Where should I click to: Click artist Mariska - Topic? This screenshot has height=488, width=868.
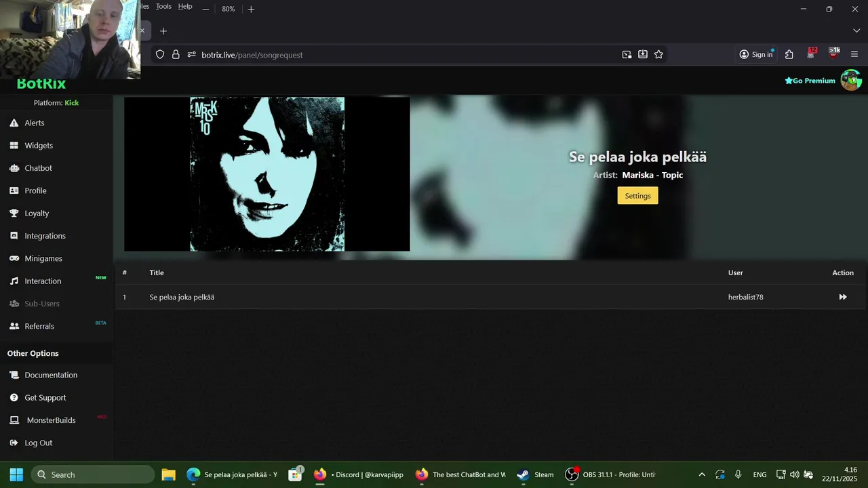(x=652, y=175)
